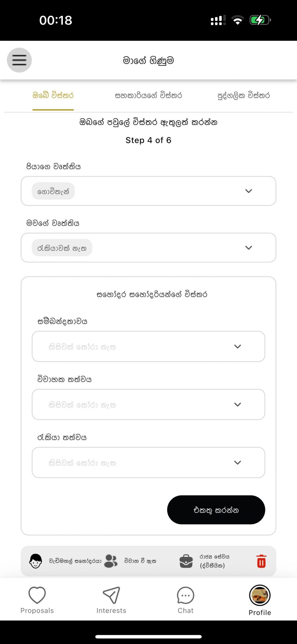Open the Chat bubble icon
This screenshot has height=644, width=297.
point(186,595)
